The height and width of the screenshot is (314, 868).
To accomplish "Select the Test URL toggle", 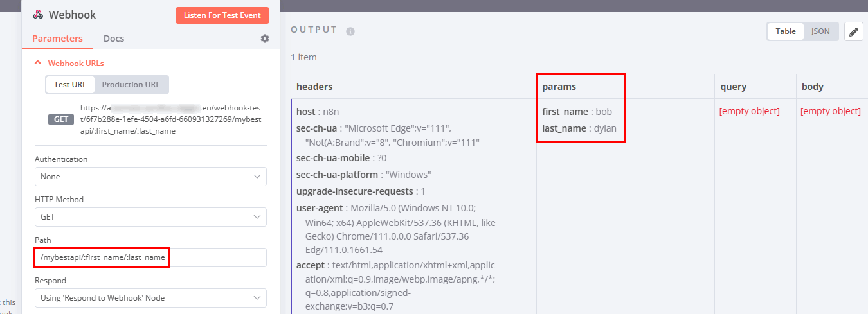I will [70, 85].
